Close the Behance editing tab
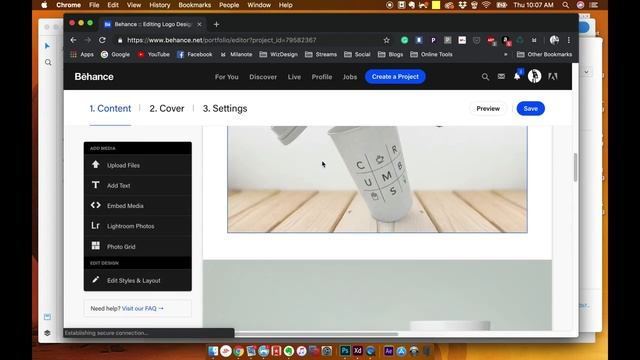 click(199, 24)
